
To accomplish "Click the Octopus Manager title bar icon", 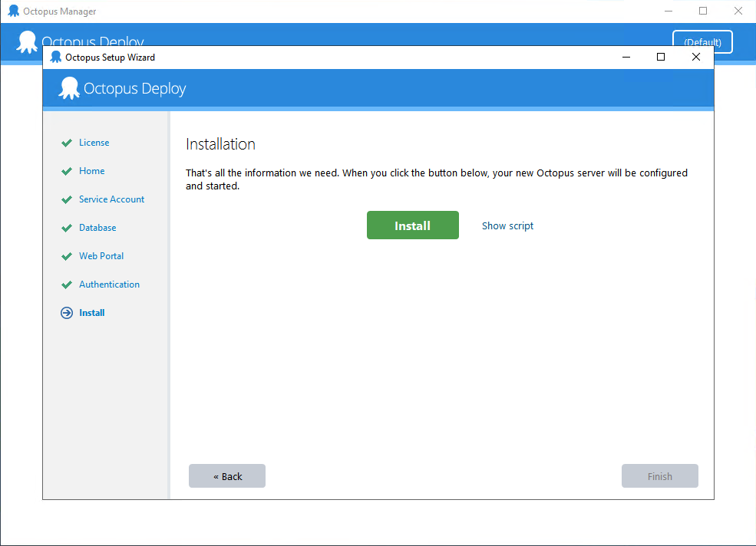I will (x=14, y=11).
